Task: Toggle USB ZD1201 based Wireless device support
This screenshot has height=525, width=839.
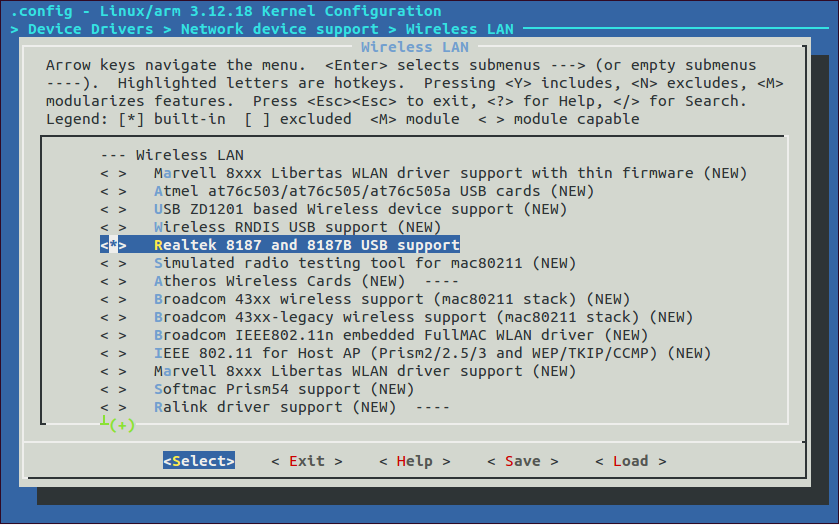Action: pos(333,209)
